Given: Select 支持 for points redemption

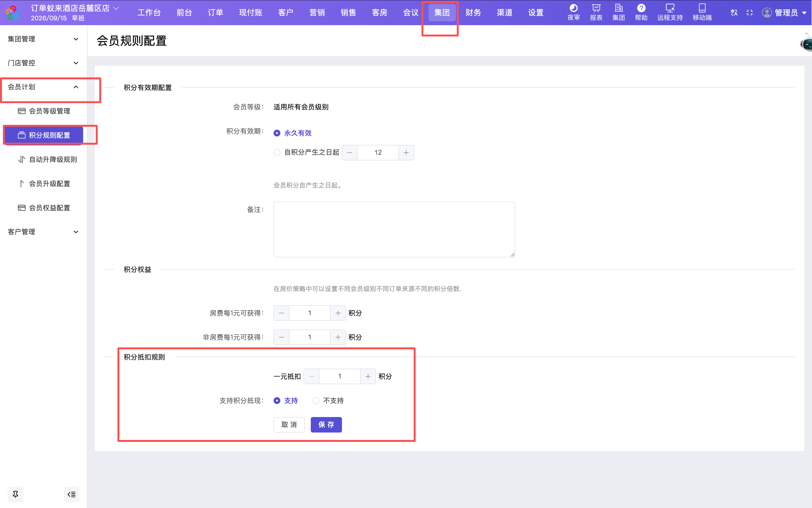Looking at the screenshot, I should coord(277,401).
